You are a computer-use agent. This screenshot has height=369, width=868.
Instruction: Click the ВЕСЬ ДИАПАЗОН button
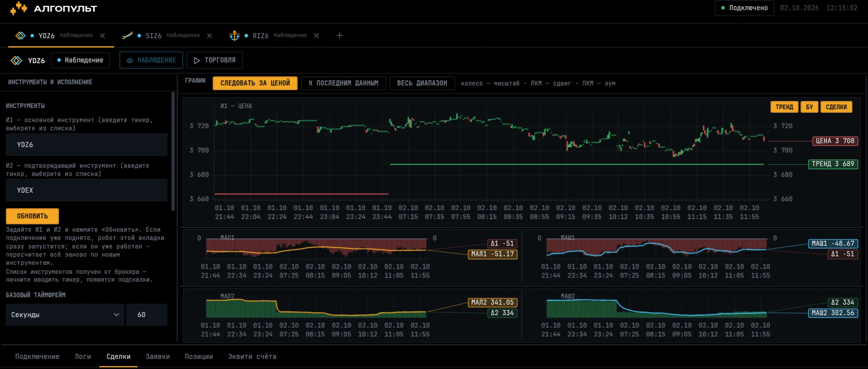pyautogui.click(x=422, y=83)
